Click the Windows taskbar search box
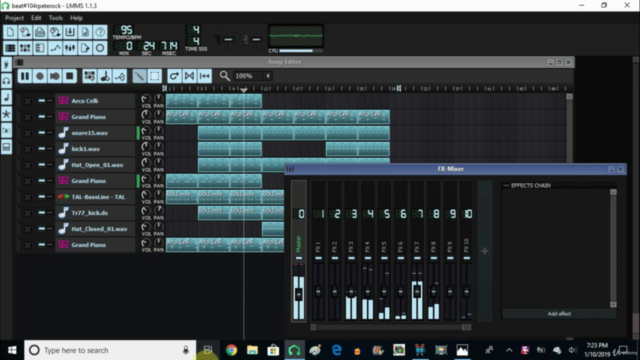The height and width of the screenshot is (360, 640). point(110,350)
